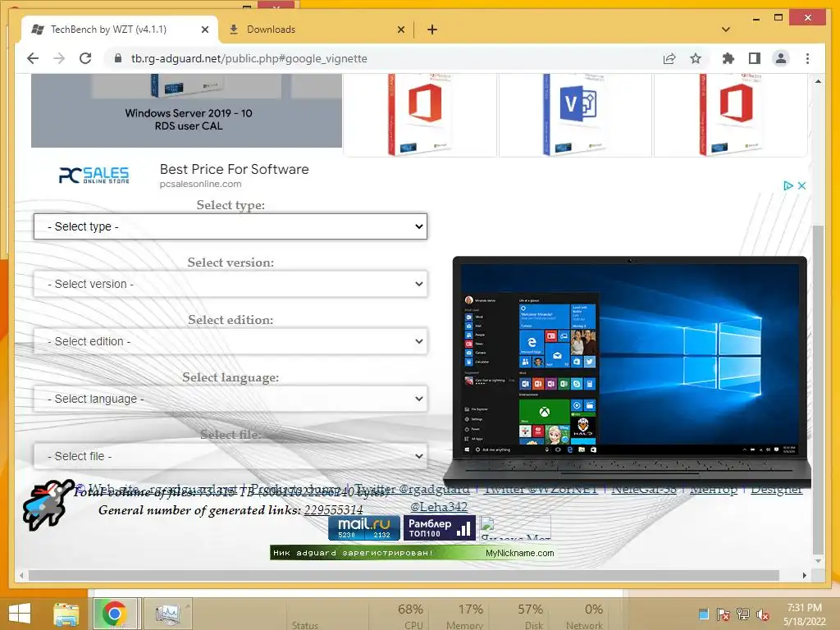This screenshot has width=840, height=630.
Task: Close the Downloads tab
Action: [400, 30]
